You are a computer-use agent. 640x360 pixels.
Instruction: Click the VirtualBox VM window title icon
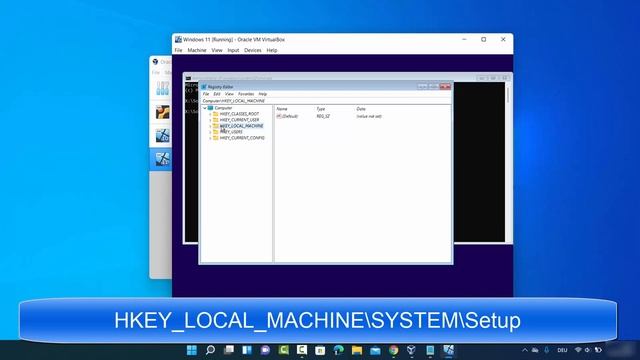tap(178, 40)
